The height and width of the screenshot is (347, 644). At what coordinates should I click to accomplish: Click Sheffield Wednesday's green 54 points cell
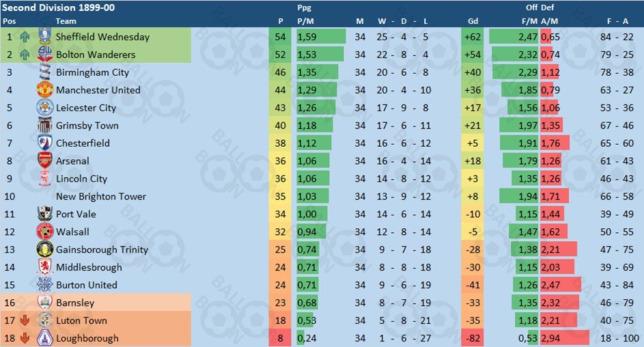tap(280, 37)
